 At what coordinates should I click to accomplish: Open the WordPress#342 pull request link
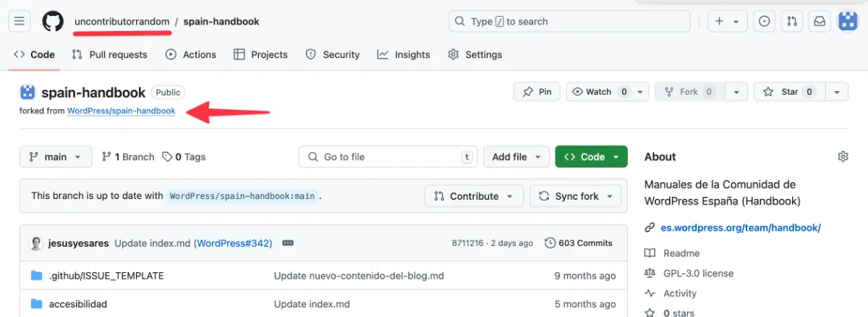(x=233, y=243)
